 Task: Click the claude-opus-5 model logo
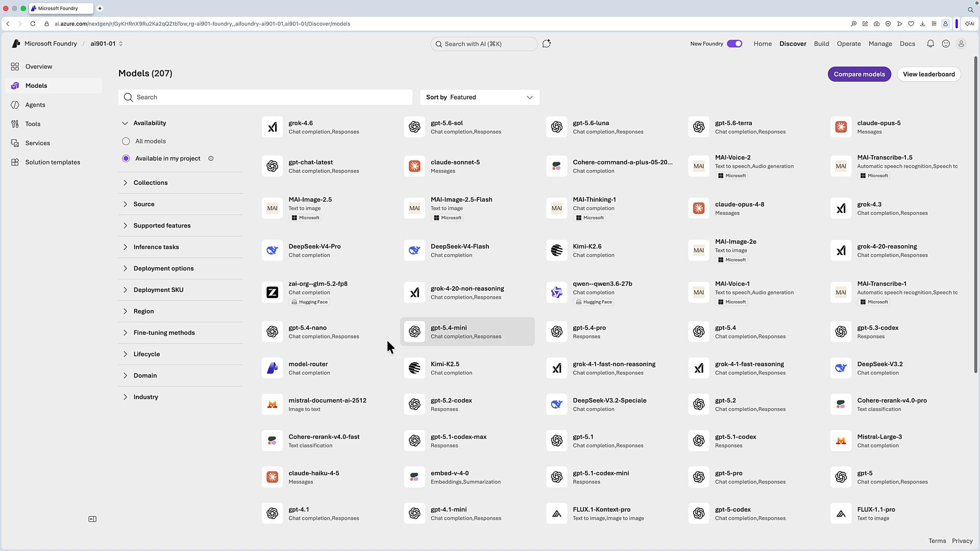(x=841, y=127)
